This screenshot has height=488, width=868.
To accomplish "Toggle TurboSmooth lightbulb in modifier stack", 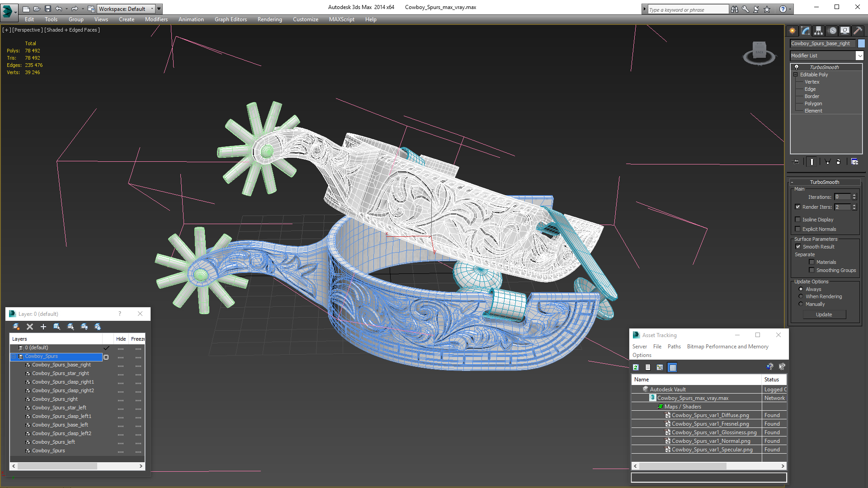I will pyautogui.click(x=797, y=67).
